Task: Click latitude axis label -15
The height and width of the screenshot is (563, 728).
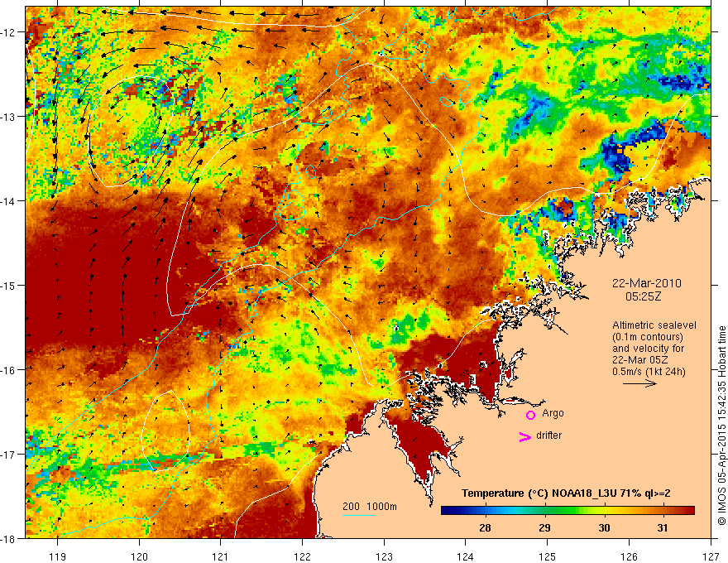Action: (x=8, y=285)
